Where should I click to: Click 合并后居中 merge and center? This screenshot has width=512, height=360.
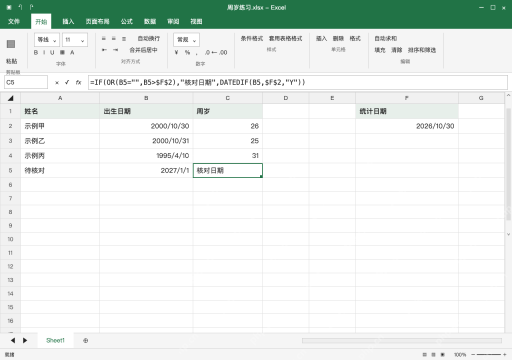(143, 50)
